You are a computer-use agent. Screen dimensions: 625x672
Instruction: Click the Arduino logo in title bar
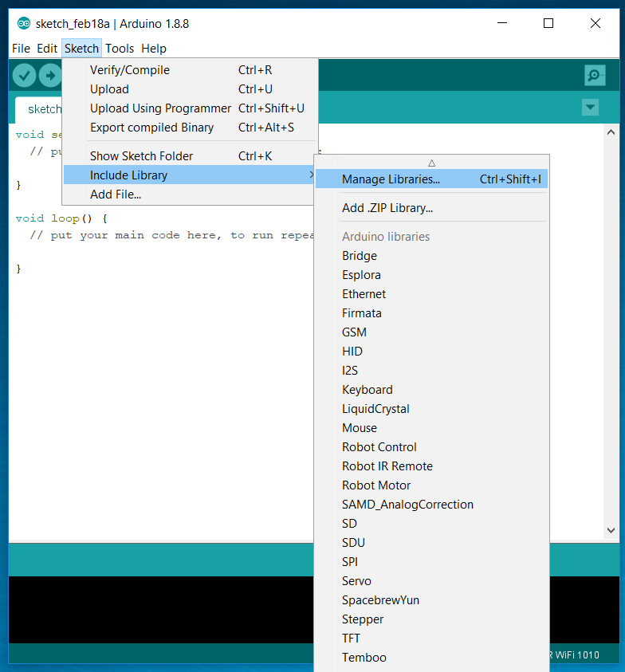click(24, 23)
